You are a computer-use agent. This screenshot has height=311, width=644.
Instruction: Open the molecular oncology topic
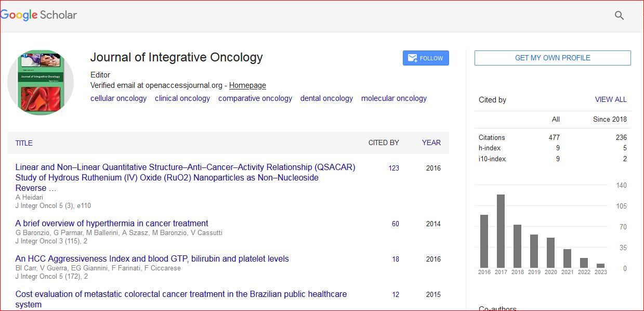pyautogui.click(x=394, y=98)
